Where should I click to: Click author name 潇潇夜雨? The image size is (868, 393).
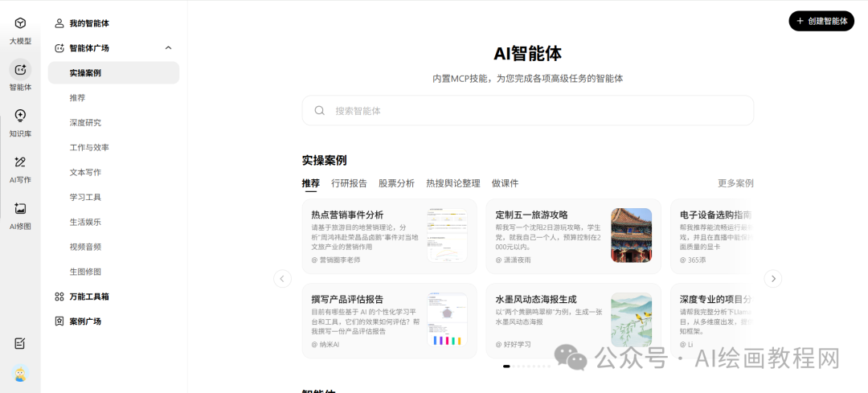point(517,260)
